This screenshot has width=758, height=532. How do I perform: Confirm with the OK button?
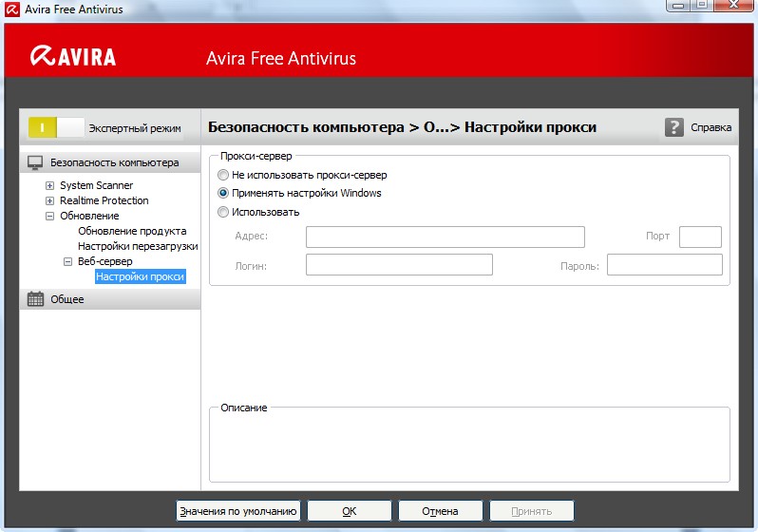[349, 511]
